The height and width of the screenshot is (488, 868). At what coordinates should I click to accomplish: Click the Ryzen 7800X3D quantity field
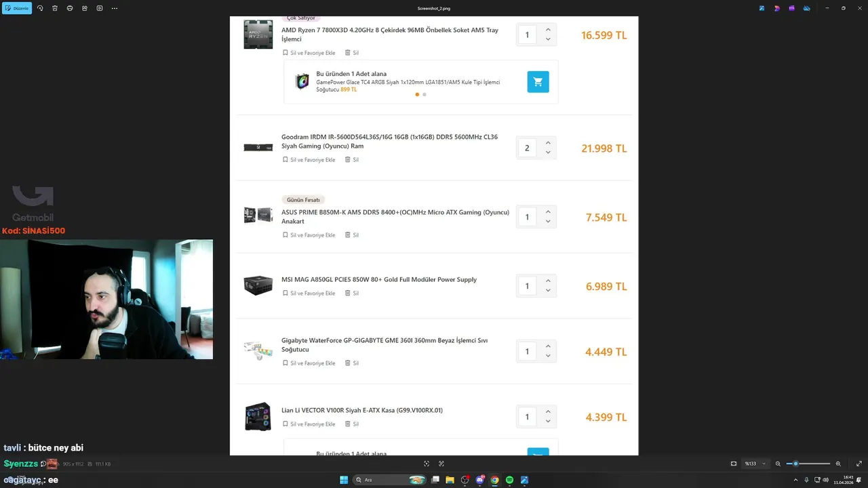click(527, 35)
